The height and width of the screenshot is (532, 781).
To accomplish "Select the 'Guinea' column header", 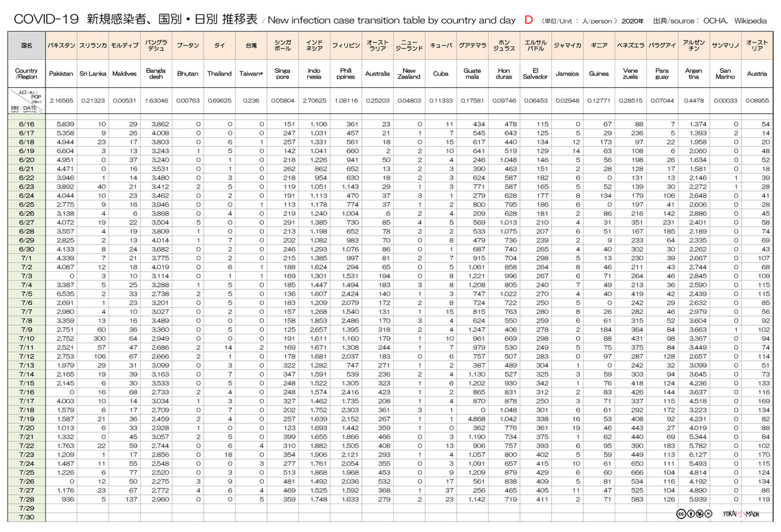I will tap(598, 73).
